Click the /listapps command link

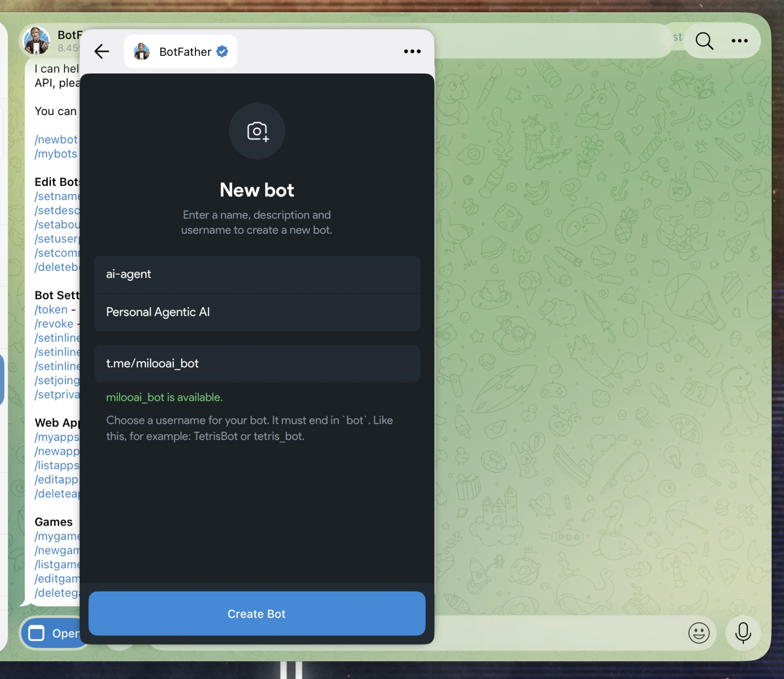click(x=57, y=465)
